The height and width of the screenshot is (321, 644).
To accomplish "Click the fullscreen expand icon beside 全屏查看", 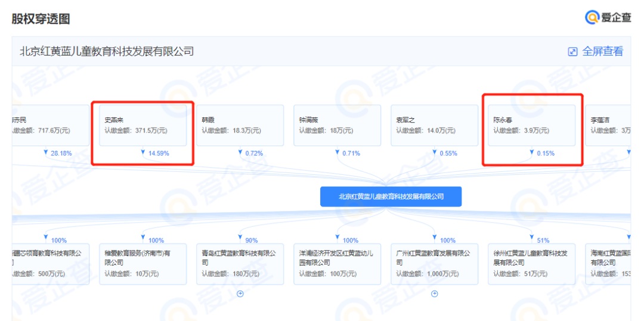I will pyautogui.click(x=572, y=52).
